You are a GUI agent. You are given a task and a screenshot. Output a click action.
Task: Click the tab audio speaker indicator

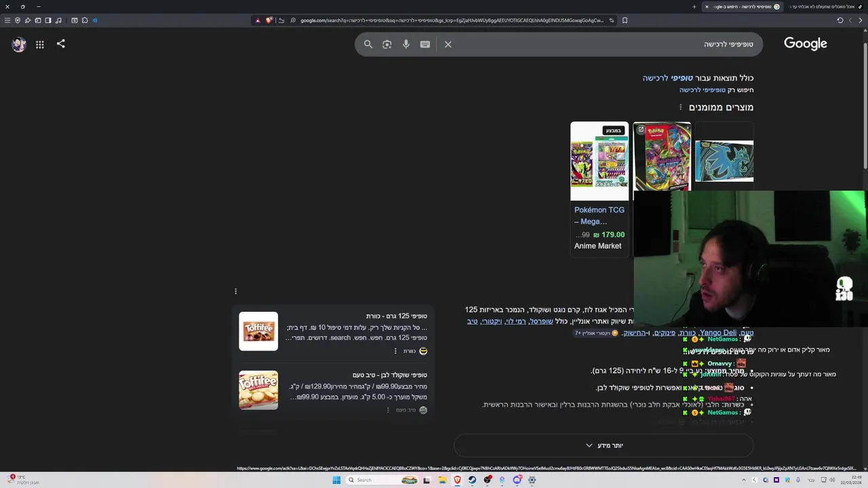pyautogui.click(x=95, y=20)
